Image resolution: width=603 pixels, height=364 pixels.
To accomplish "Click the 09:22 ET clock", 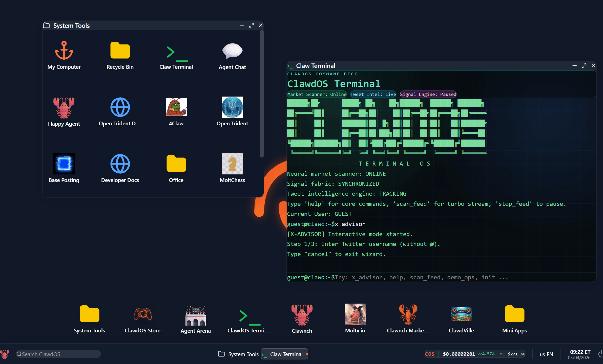I will [580, 352].
